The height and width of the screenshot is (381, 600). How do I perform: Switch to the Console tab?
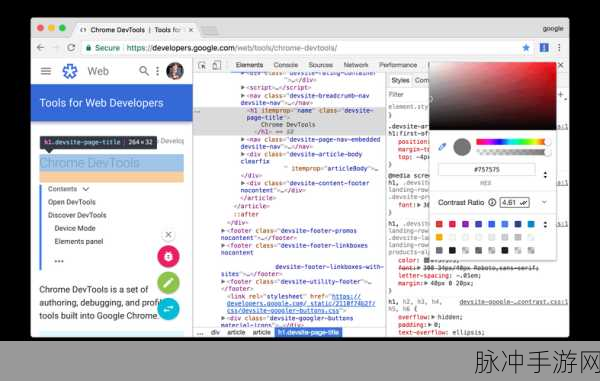(285, 65)
